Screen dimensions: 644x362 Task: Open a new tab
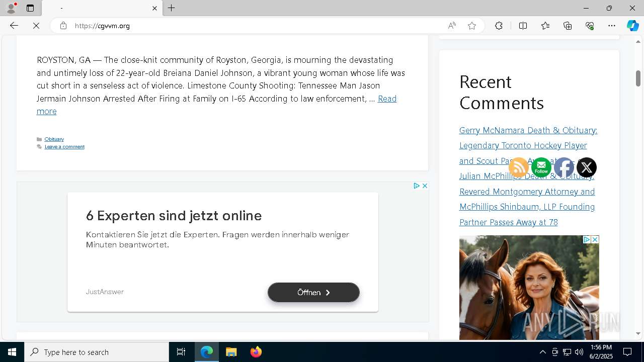[x=172, y=8]
